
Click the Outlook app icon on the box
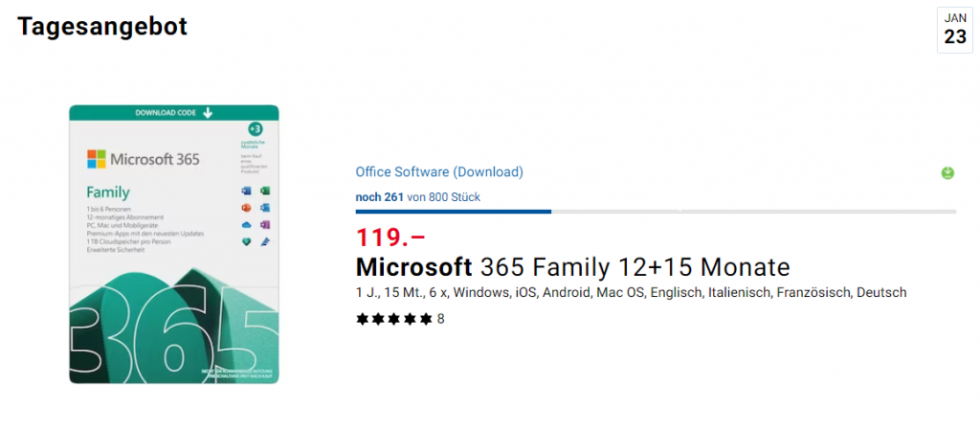coord(264,208)
